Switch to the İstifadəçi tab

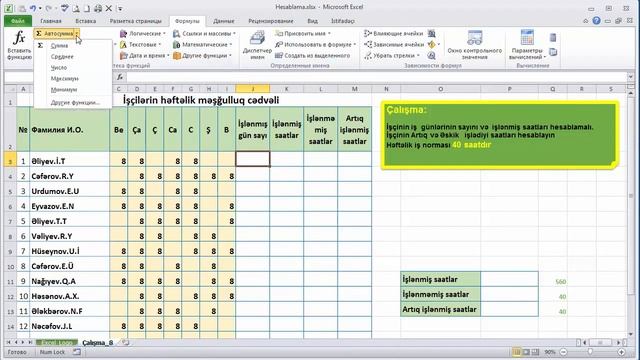(x=342, y=21)
